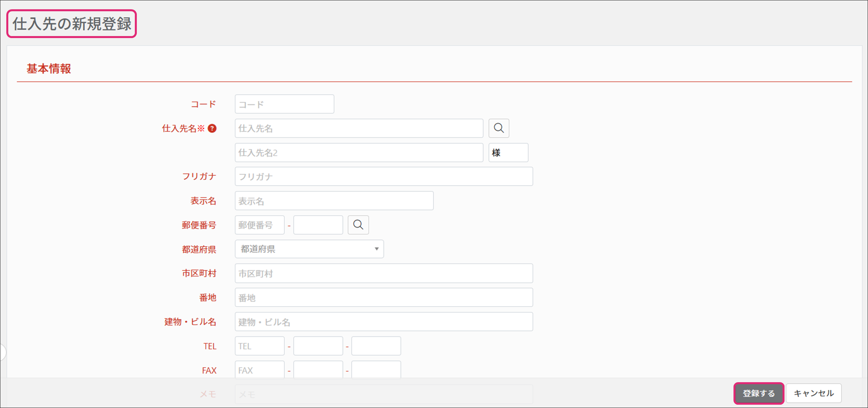Select the 建物・ビル名 building name field
Image resolution: width=868 pixels, height=408 pixels.
click(x=384, y=322)
